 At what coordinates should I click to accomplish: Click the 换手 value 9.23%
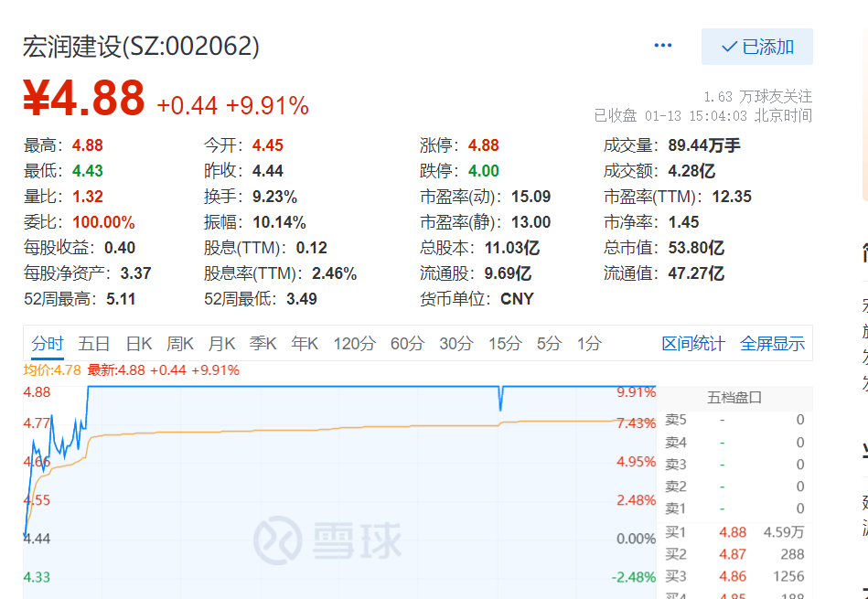tap(274, 197)
